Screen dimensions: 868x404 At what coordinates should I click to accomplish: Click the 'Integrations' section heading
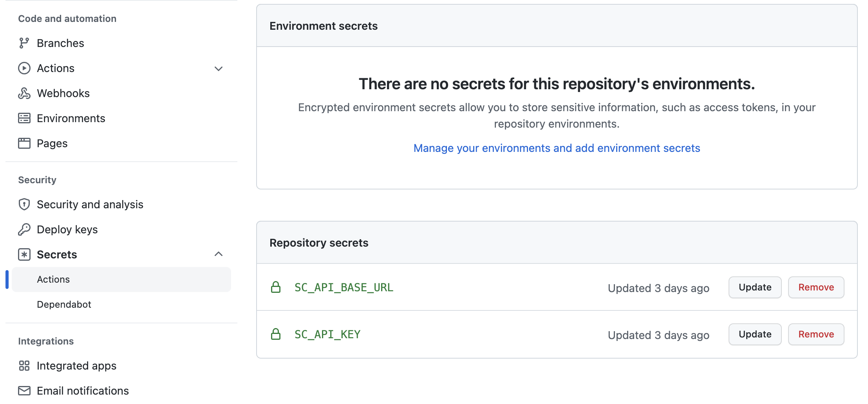(46, 341)
